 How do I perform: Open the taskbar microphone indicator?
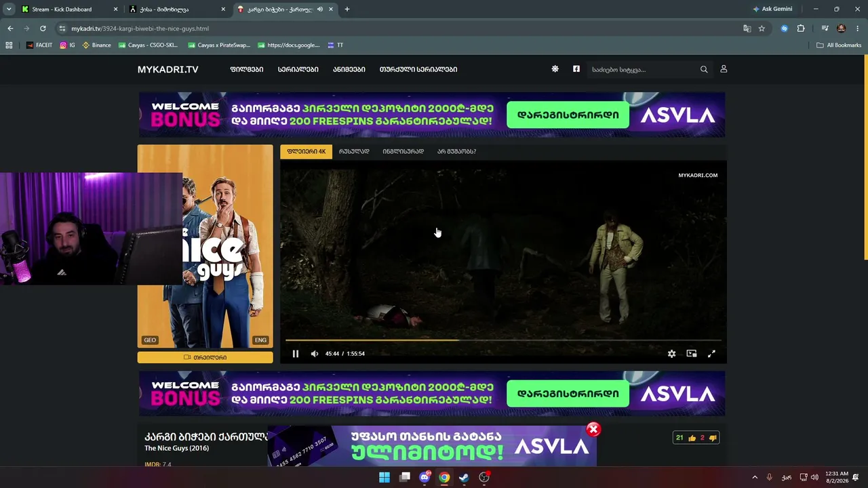(770, 477)
